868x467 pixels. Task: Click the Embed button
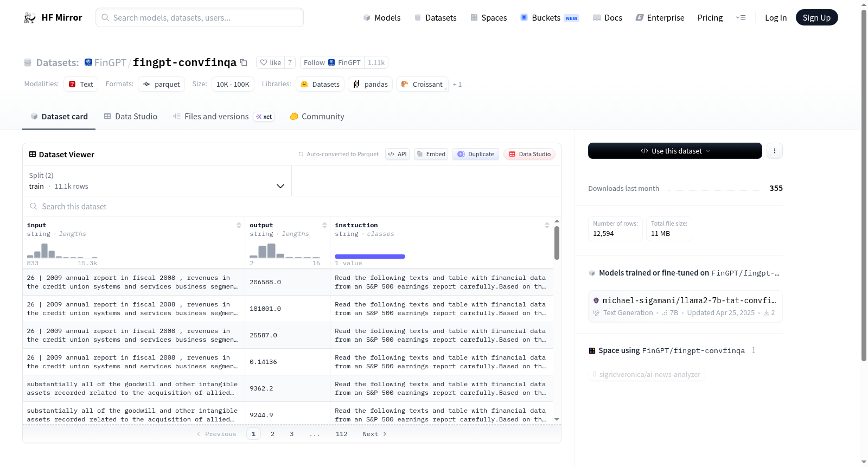431,154
